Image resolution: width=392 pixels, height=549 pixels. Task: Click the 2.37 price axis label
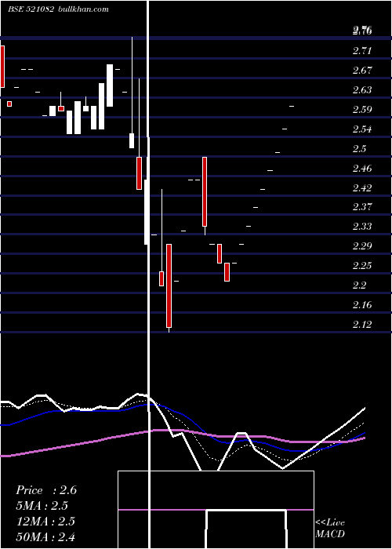coord(362,207)
